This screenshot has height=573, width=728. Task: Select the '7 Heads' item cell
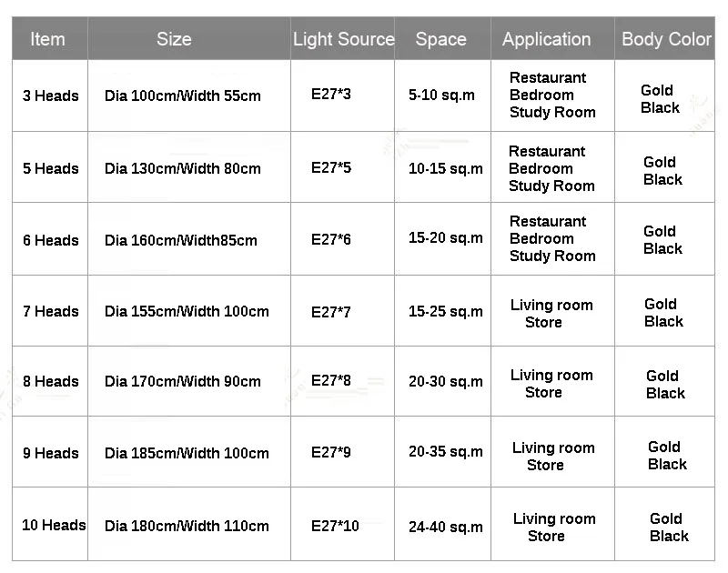coord(50,311)
